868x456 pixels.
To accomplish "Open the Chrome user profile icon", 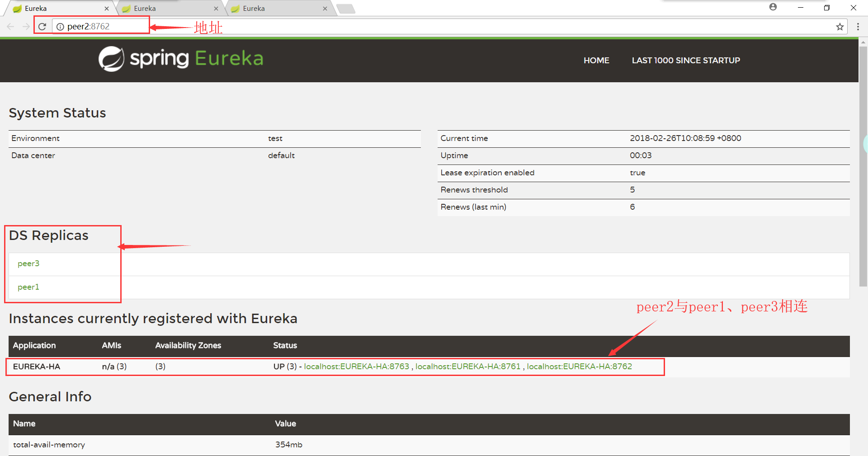I will [773, 7].
